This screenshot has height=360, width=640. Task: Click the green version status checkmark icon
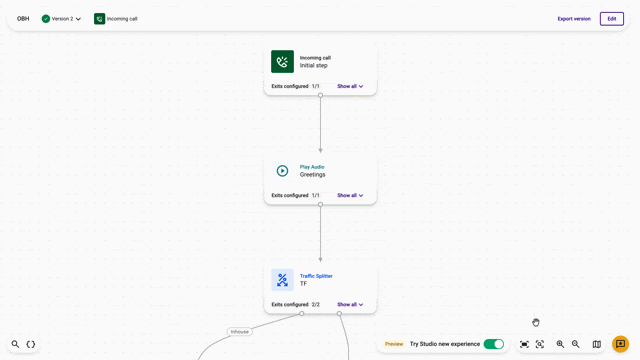(x=46, y=19)
